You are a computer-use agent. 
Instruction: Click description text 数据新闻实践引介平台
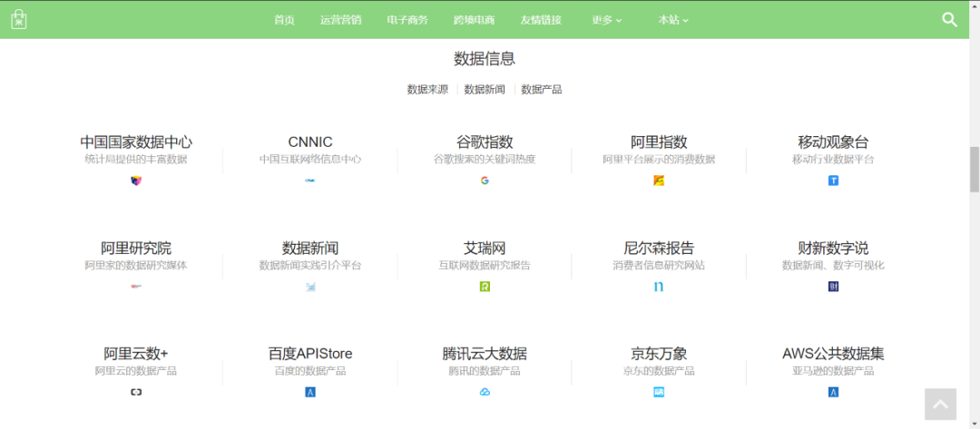(310, 266)
